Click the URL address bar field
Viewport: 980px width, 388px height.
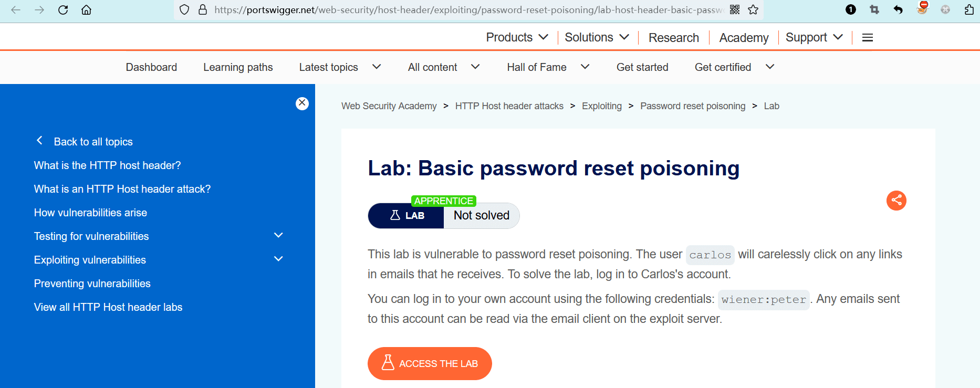467,10
